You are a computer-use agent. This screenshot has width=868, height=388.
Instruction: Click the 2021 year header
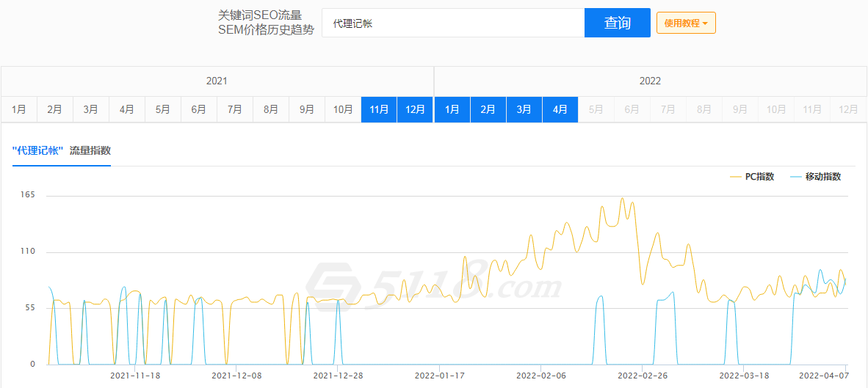tap(217, 81)
